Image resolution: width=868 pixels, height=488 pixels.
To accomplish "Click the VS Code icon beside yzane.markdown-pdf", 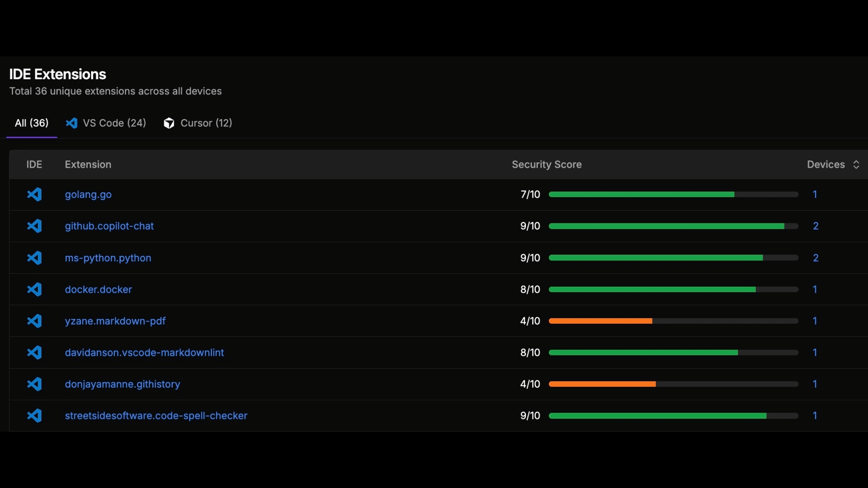I will pyautogui.click(x=34, y=321).
